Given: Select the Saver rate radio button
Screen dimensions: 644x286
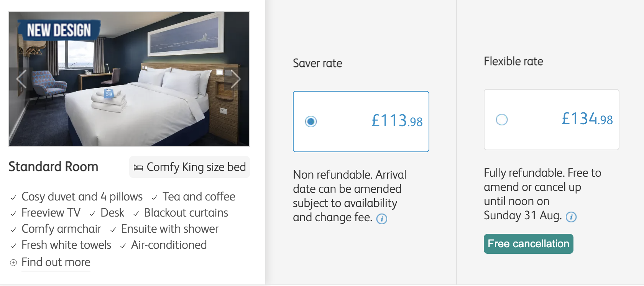Looking at the screenshot, I should pyautogui.click(x=311, y=122).
